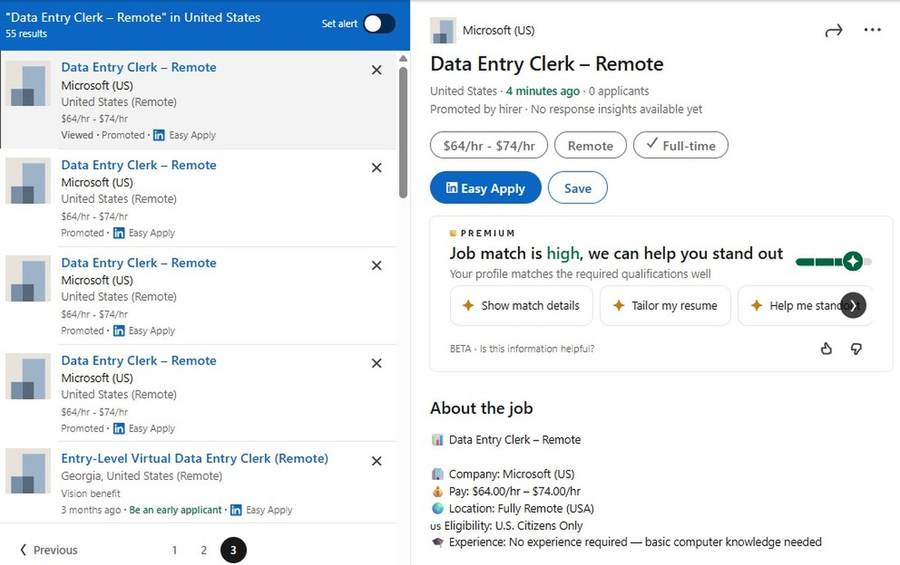Click the 'About the job' heading
This screenshot has height=565, width=900.
[482, 408]
